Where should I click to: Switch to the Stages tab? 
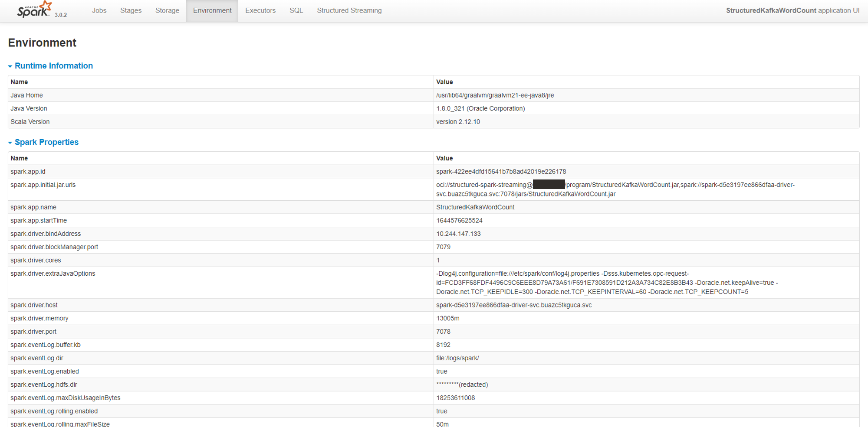tap(131, 10)
